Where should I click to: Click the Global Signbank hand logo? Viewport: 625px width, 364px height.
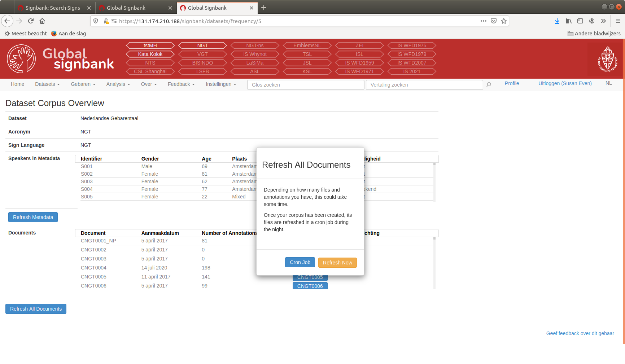tap(21, 58)
